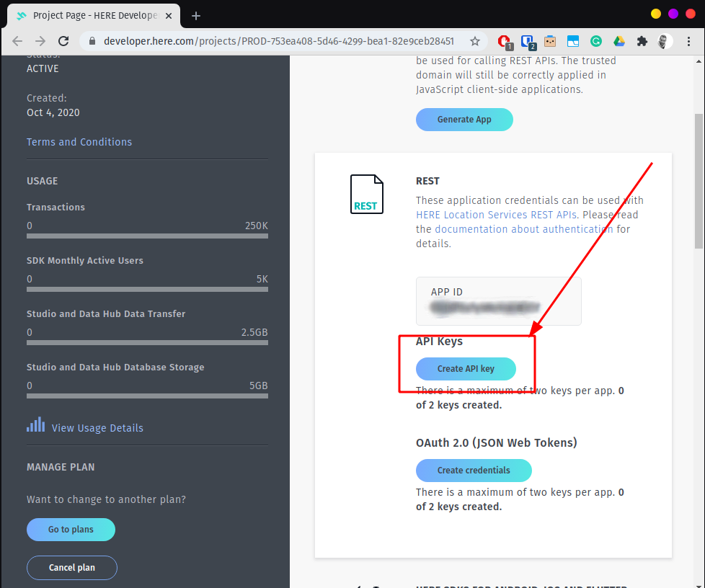Create OAuth 2.0 credentials
The height and width of the screenshot is (588, 705).
pos(474,470)
